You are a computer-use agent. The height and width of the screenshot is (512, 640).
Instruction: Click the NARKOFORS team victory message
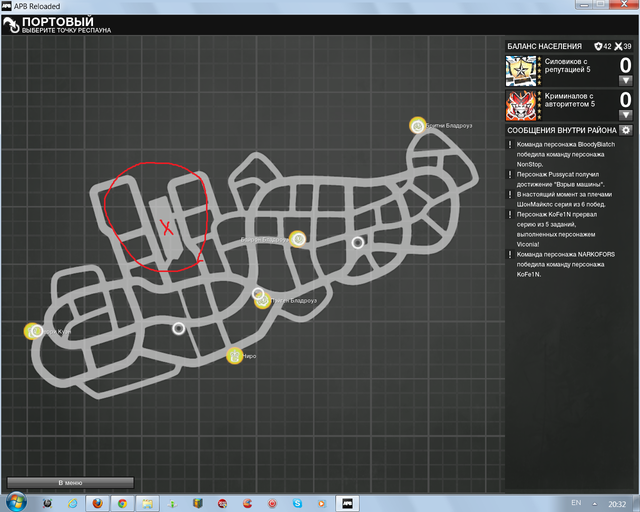tap(566, 265)
